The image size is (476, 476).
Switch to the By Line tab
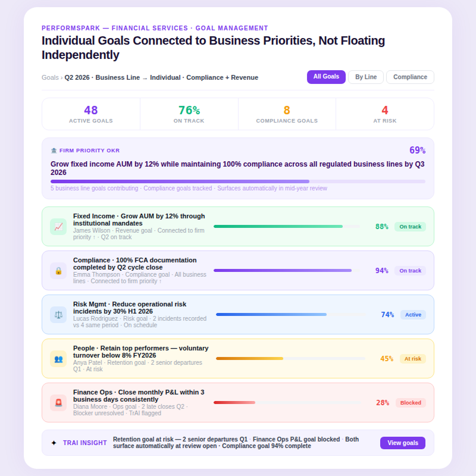(x=366, y=77)
